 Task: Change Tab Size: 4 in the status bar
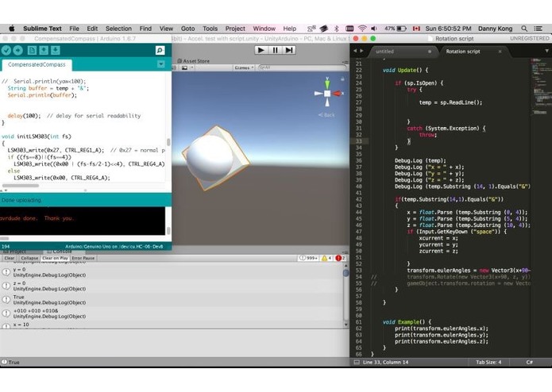point(488,362)
